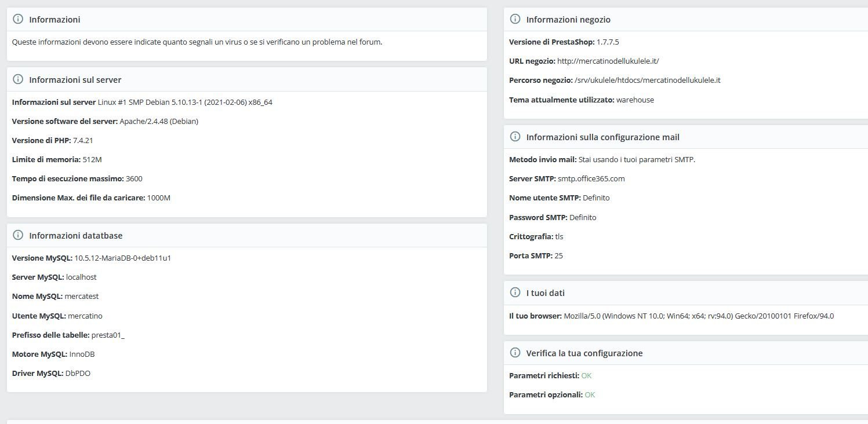868x424 pixels.
Task: Click the MySQL version value MariaDB
Action: pyautogui.click(x=122, y=258)
